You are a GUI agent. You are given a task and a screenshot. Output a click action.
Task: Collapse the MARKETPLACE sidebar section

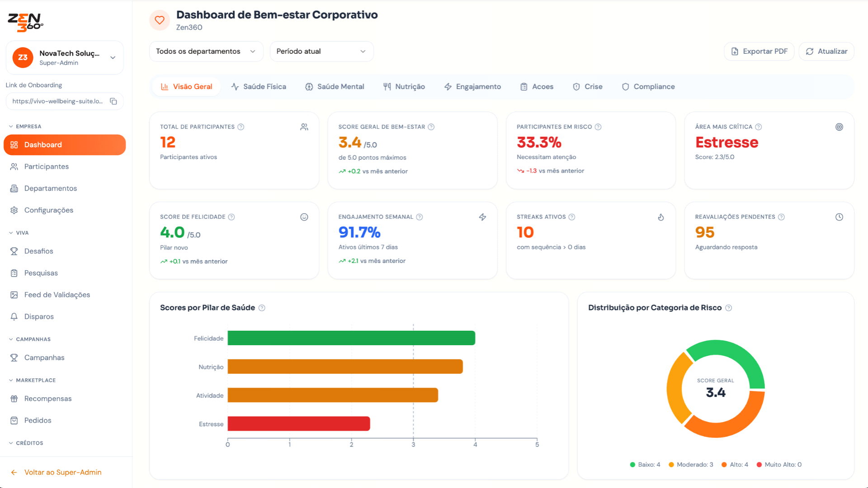33,380
